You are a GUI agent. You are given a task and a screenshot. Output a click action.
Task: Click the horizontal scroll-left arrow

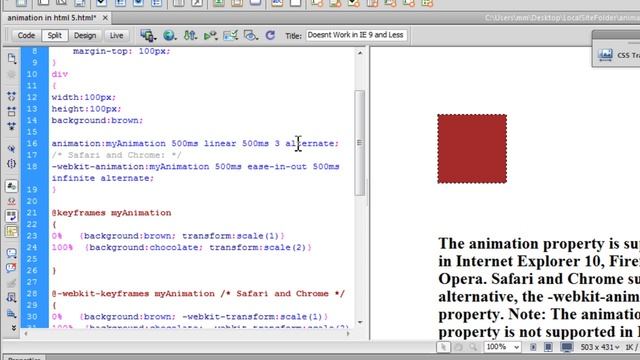click(26, 333)
